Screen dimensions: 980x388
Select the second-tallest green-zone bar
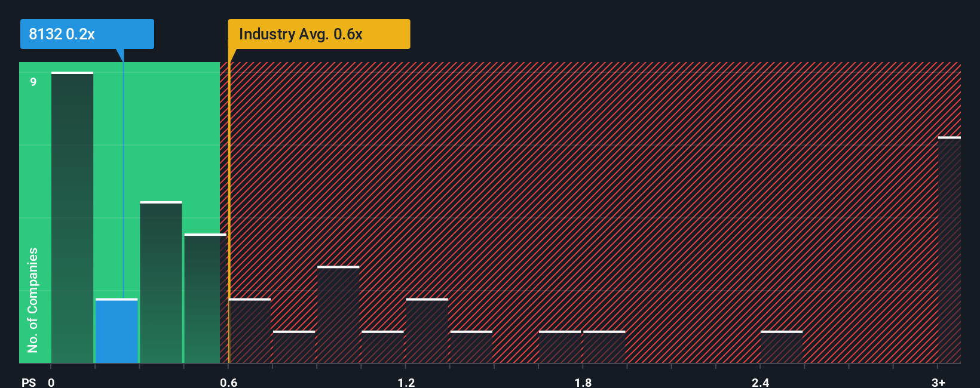pyautogui.click(x=161, y=282)
